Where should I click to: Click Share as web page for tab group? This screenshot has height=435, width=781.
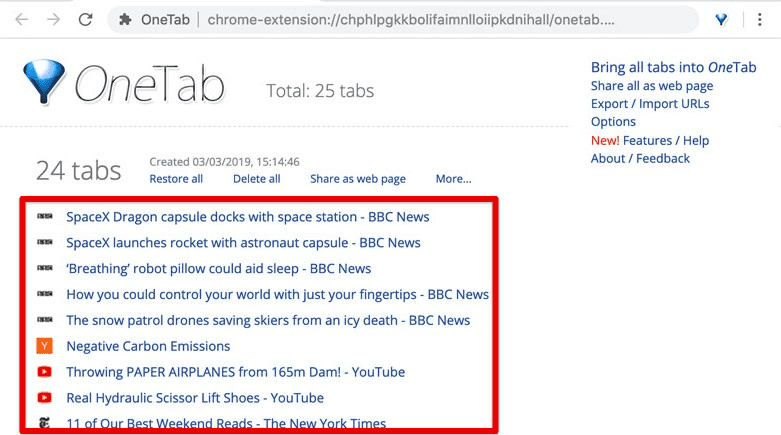[x=358, y=179]
